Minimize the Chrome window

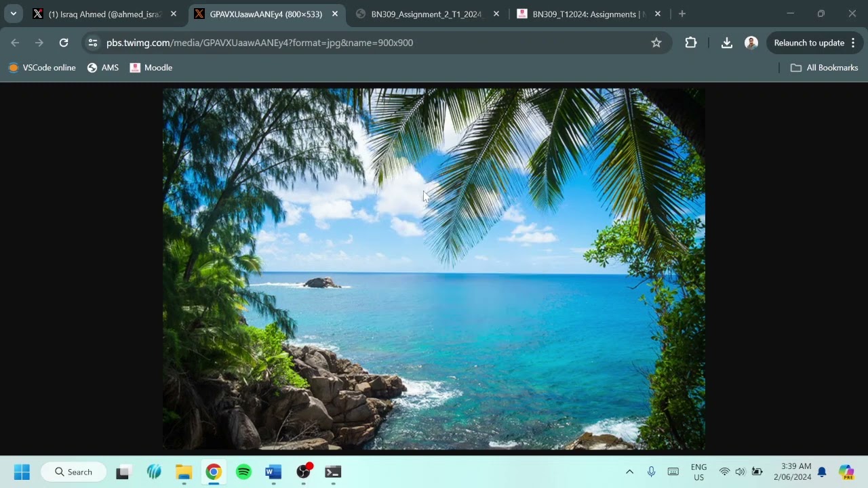coord(790,14)
